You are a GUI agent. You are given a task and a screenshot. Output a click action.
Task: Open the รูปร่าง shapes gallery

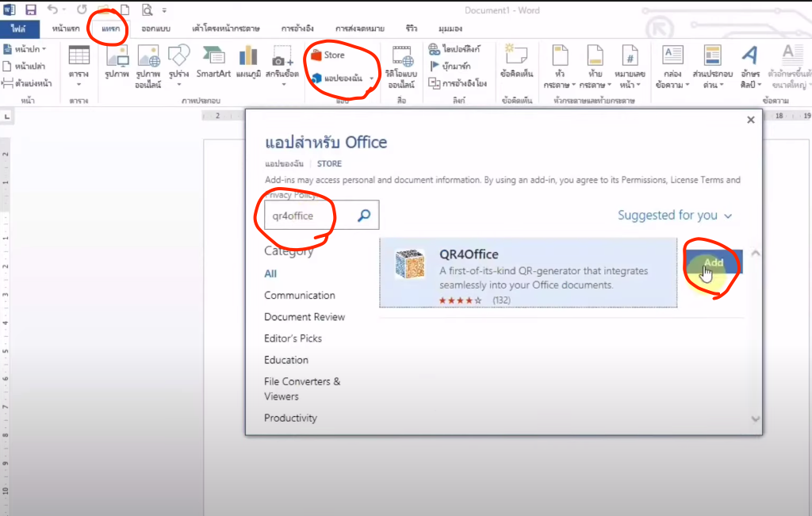(179, 66)
